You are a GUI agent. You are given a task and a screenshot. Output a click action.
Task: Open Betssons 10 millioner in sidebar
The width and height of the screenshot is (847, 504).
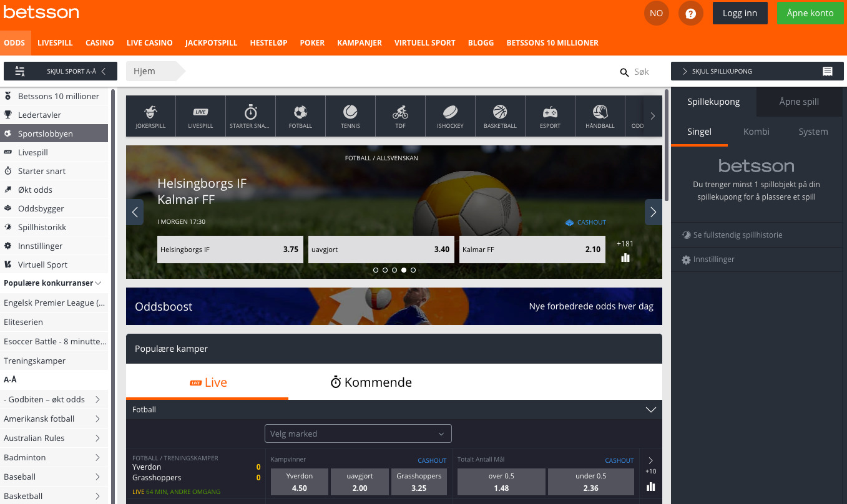point(54,96)
